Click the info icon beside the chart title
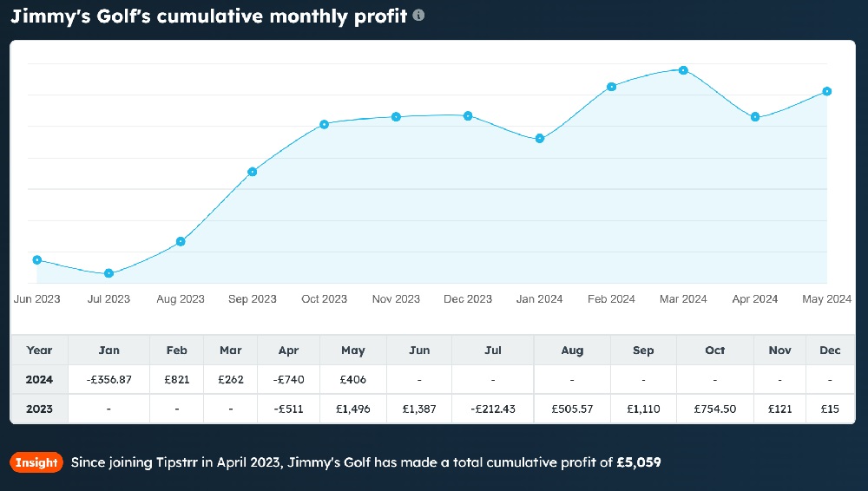Viewport: 868px width, 491px height. pos(419,16)
